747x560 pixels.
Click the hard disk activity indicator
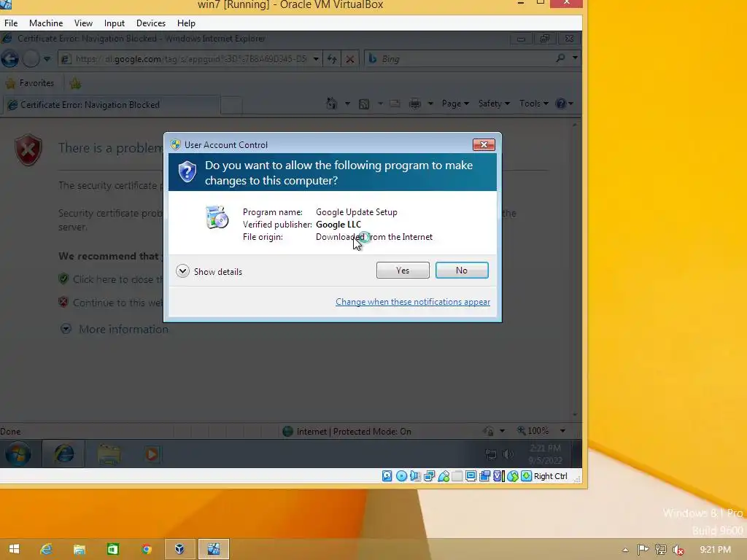tap(387, 475)
